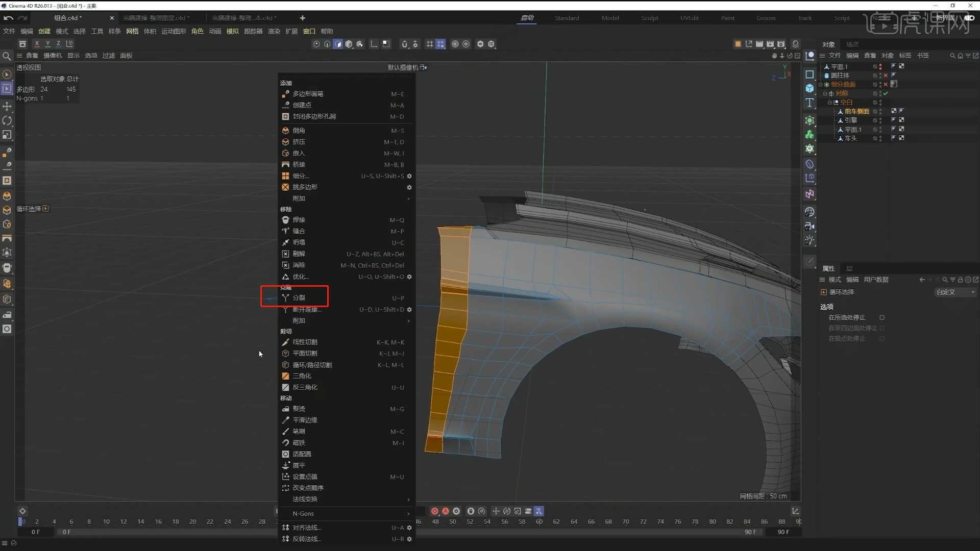The width and height of the screenshot is (980, 551).
Task: Click back arrow in attributes panel
Action: 922,280
